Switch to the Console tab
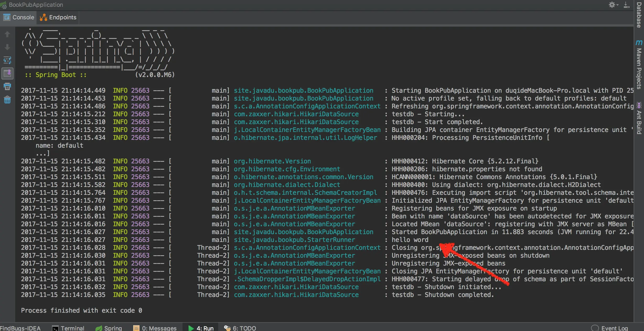This screenshot has height=331, width=644. [19, 17]
